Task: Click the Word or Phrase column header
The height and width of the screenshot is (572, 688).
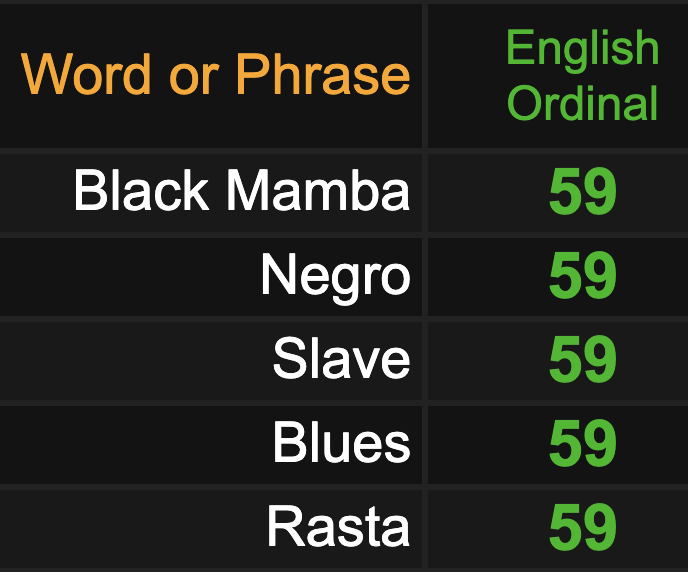Action: 211,76
